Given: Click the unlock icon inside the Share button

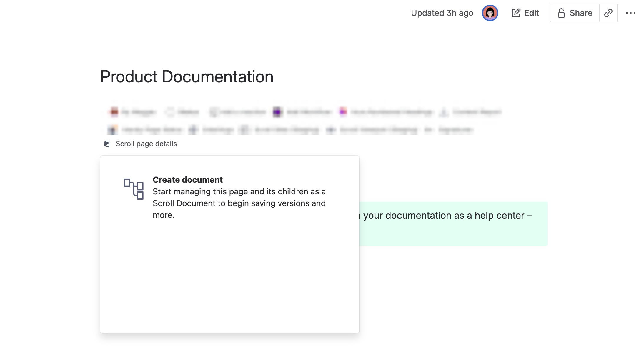Looking at the screenshot, I should pyautogui.click(x=561, y=13).
